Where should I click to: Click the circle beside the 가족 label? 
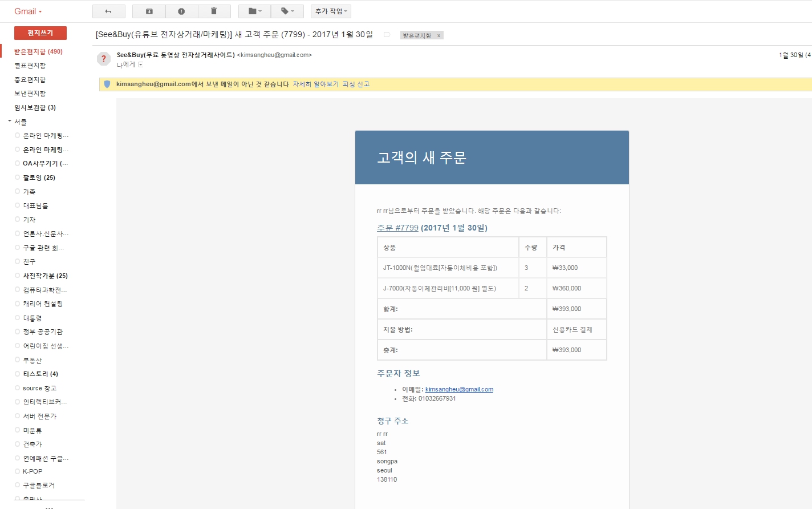[x=17, y=192]
